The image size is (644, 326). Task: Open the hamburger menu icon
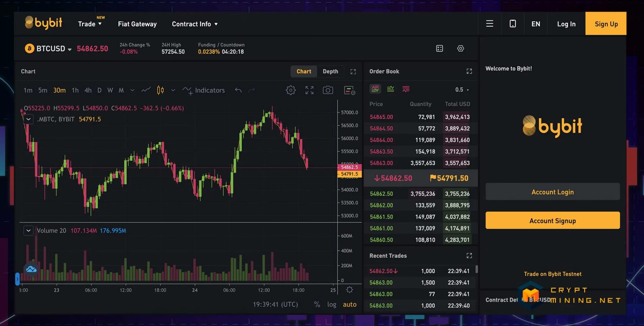pyautogui.click(x=489, y=24)
